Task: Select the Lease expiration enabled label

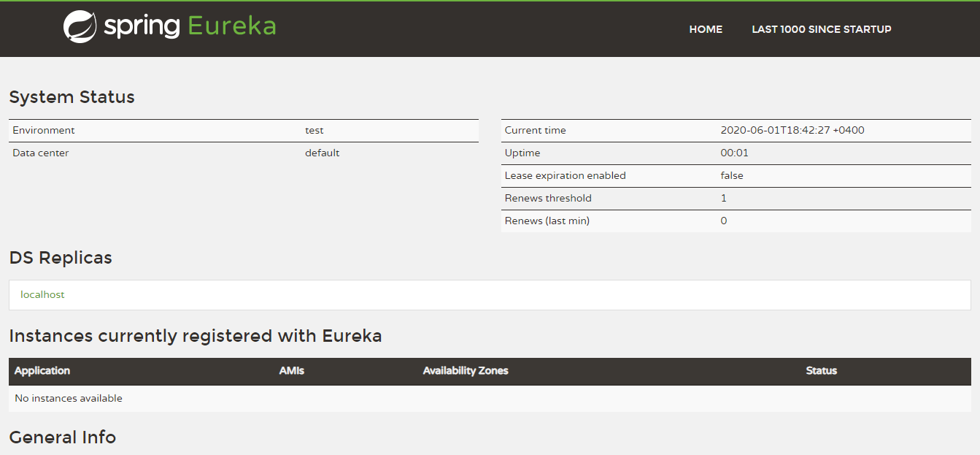Action: tap(566, 175)
